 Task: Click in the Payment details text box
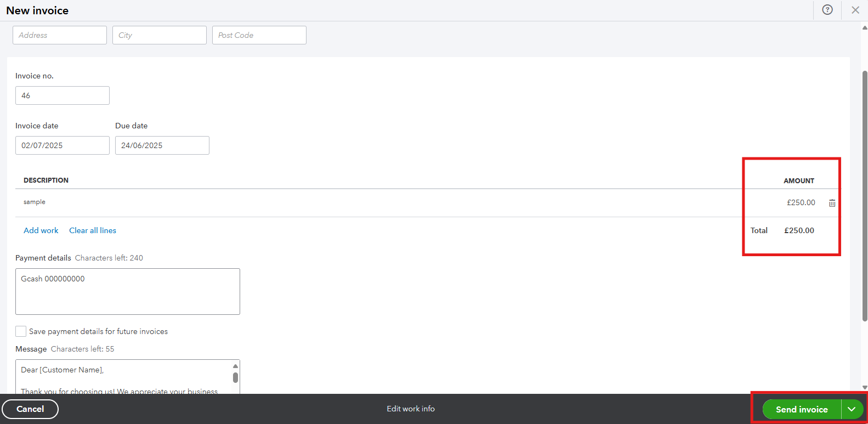[x=128, y=291]
